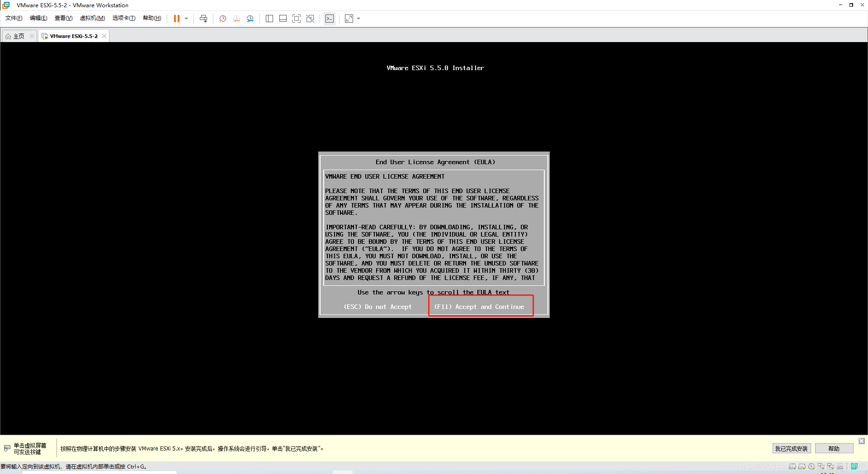
Task: Close the 主页 tab
Action: tap(32, 36)
